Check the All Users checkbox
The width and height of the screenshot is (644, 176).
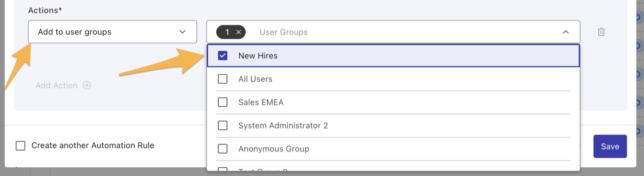pyautogui.click(x=222, y=79)
